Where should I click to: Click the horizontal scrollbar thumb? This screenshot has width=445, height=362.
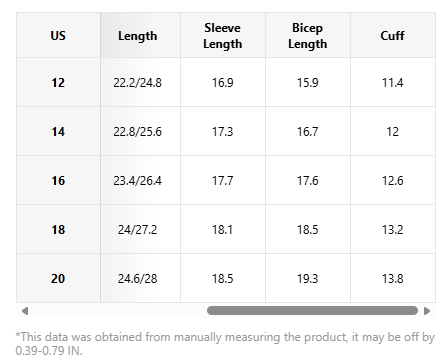tap(312, 311)
